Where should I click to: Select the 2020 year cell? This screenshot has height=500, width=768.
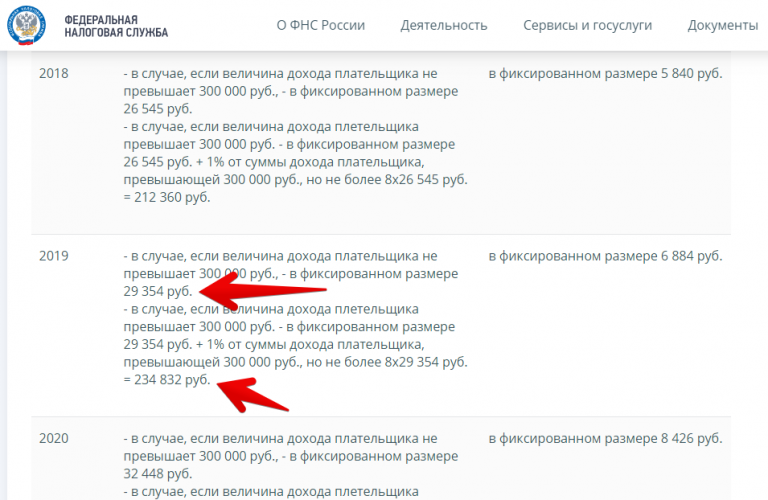point(54,438)
